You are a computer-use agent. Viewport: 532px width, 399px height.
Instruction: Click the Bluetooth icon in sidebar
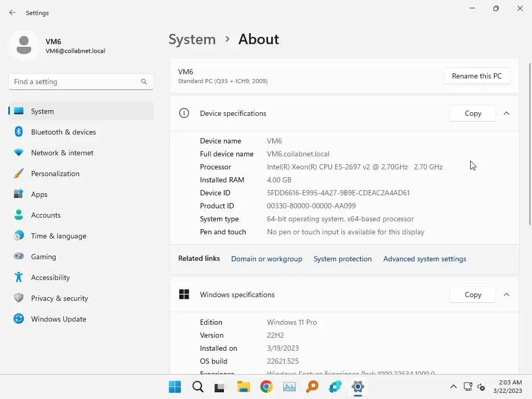click(x=19, y=131)
